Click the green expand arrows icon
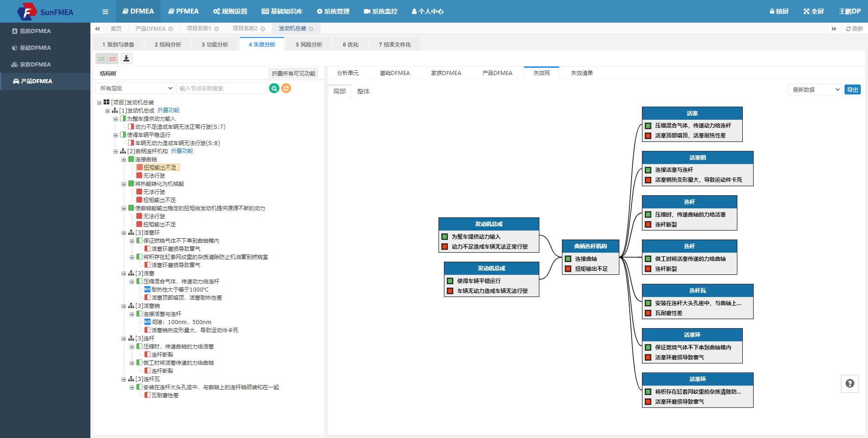This screenshot has width=868, height=438. click(101, 59)
